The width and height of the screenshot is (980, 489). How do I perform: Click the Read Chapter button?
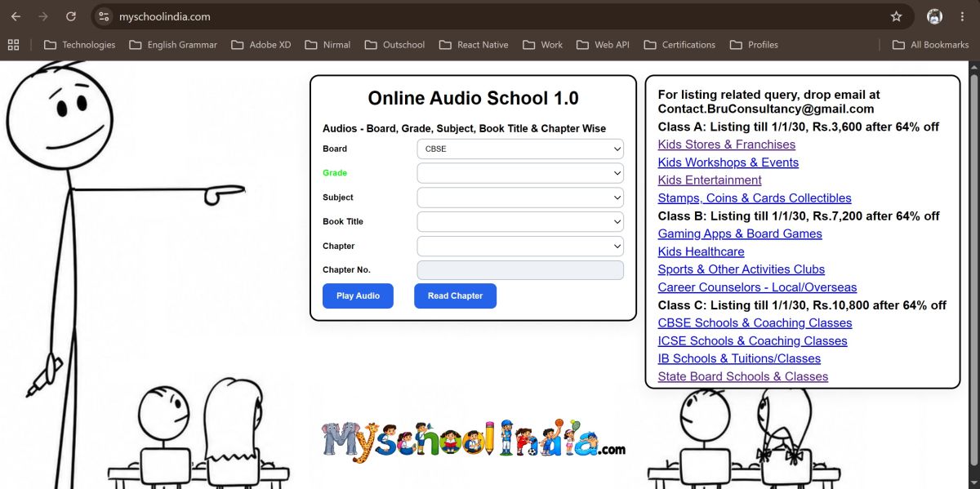[x=455, y=296]
